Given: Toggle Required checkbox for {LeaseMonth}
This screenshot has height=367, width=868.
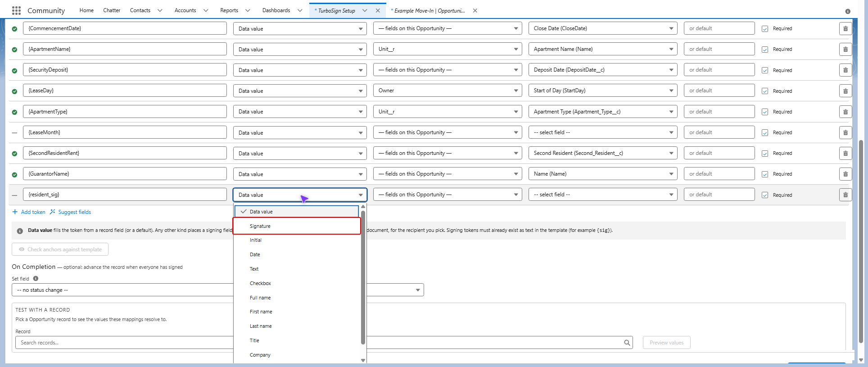Looking at the screenshot, I should 765,132.
